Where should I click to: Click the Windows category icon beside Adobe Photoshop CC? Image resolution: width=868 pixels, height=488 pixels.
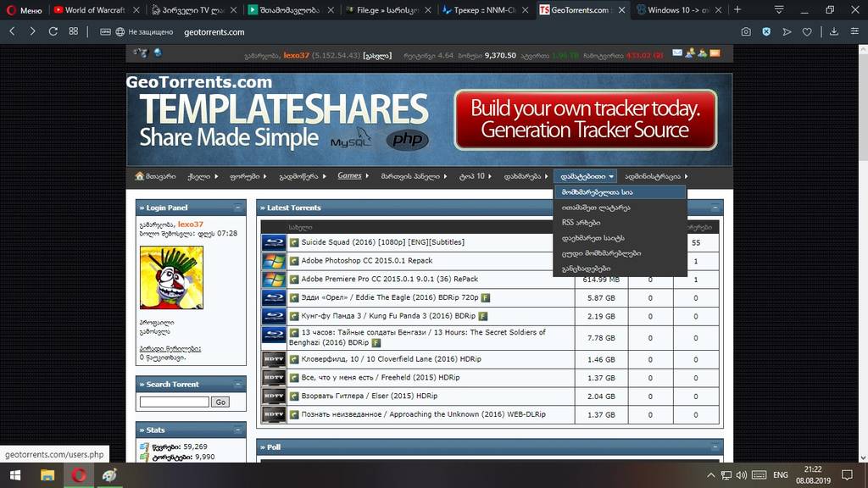274,261
